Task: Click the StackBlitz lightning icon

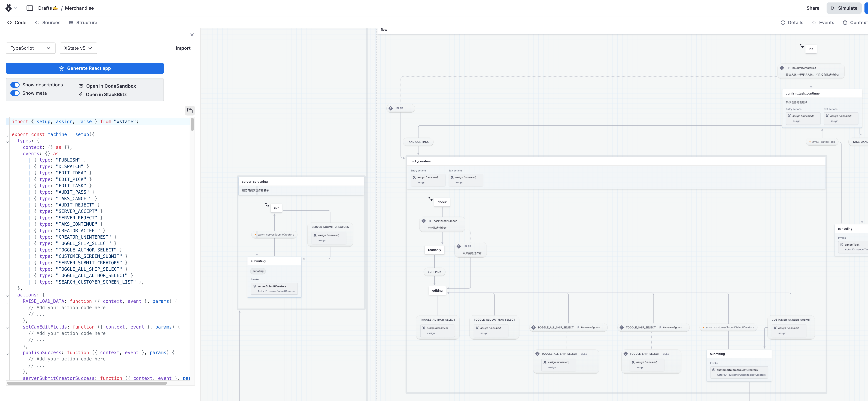Action: tap(81, 94)
